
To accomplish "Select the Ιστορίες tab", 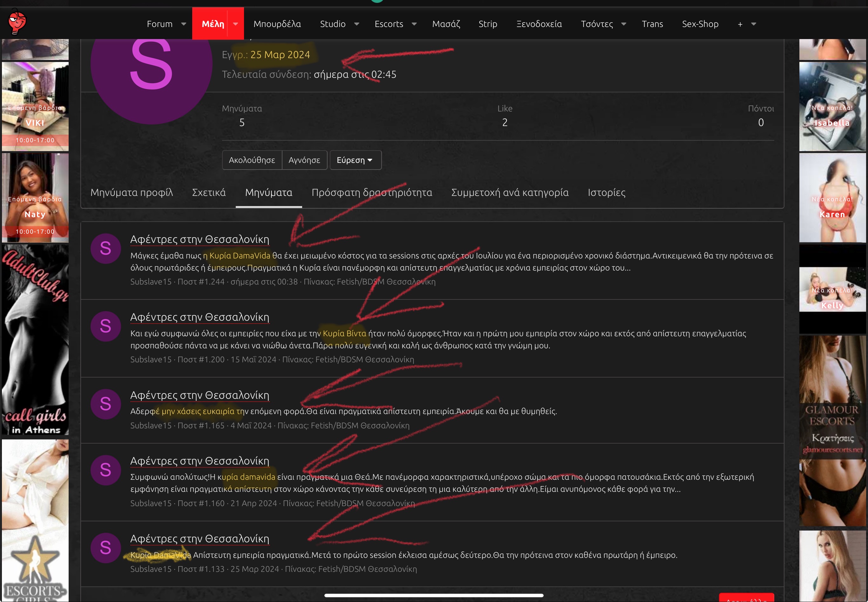I will [607, 193].
